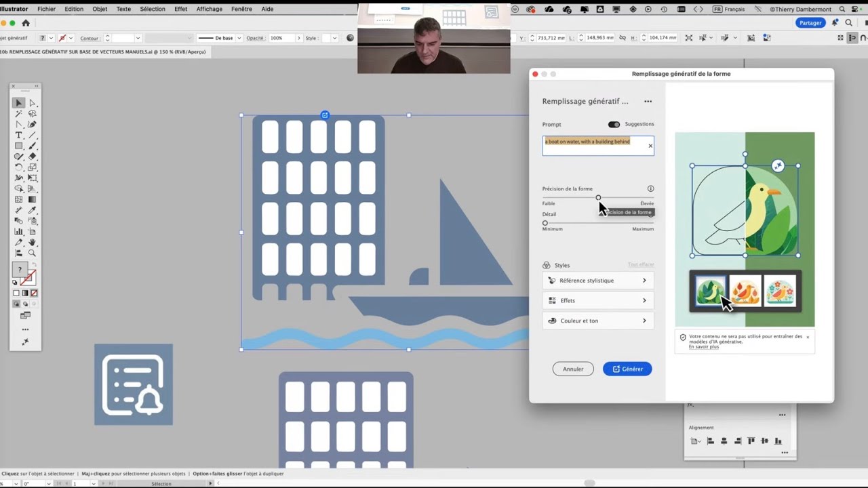868x488 pixels.
Task: Select the Line Segment tool
Action: (32, 136)
